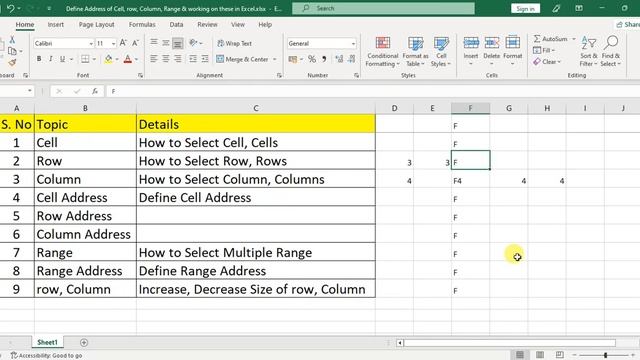Click the yellow Fill Color swatch

pos(108,59)
